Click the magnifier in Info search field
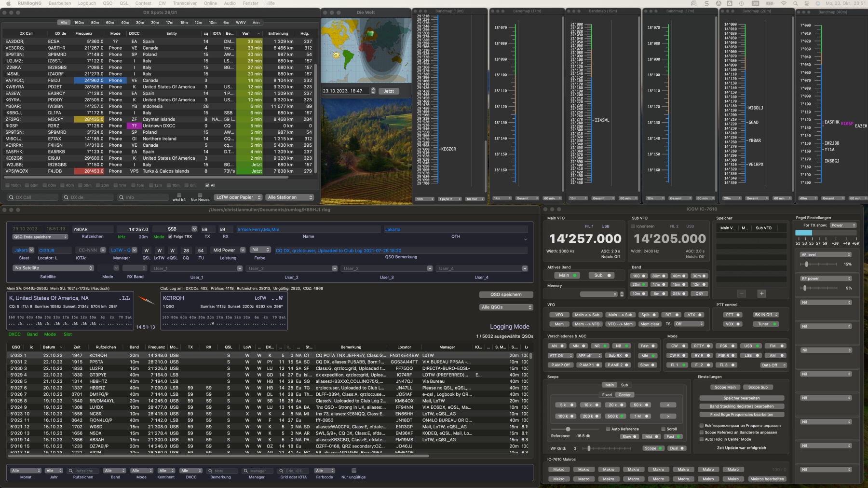868x488 pixels. [x=122, y=197]
